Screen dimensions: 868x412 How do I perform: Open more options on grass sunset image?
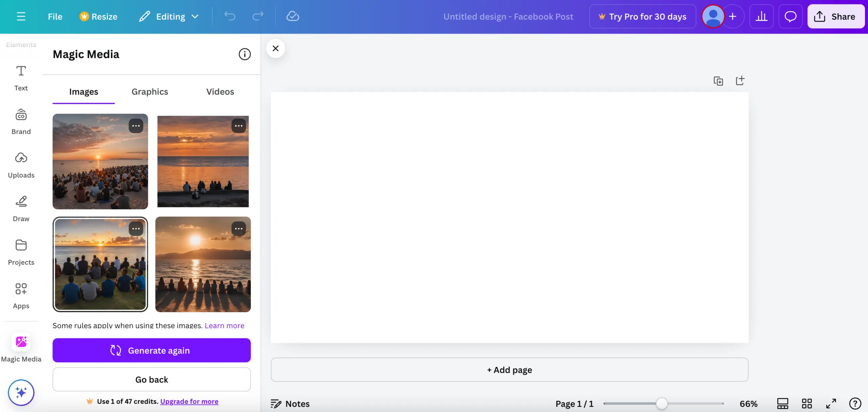click(x=136, y=228)
